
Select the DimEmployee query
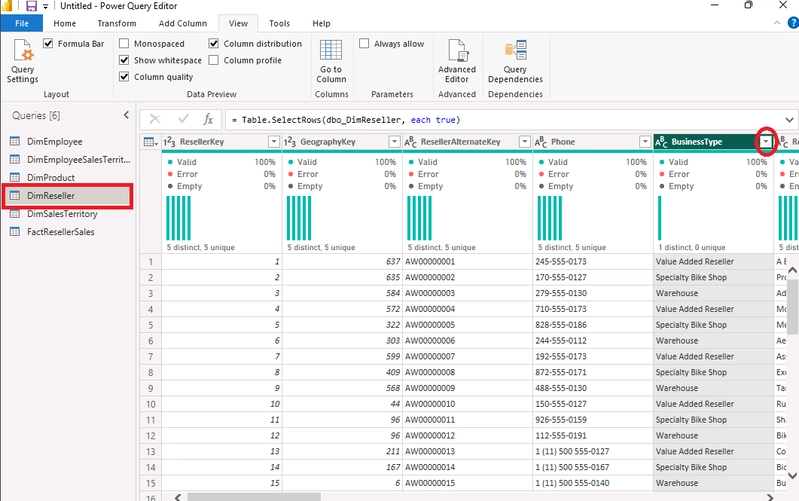click(x=55, y=142)
